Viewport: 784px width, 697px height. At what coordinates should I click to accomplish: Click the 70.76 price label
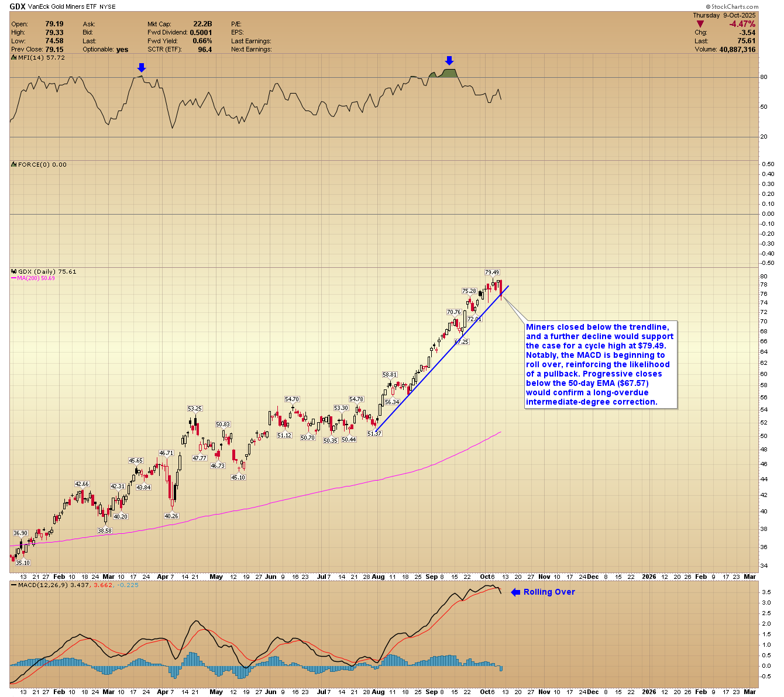coord(454,312)
